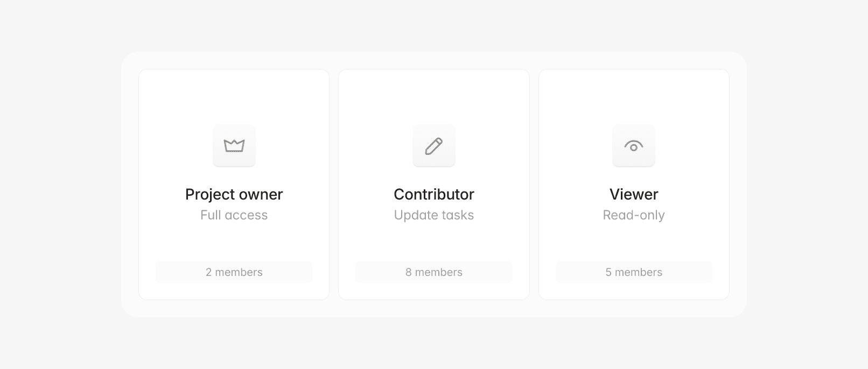Toggle the Viewer eye visibility icon
This screenshot has width=868, height=369.
point(634,145)
